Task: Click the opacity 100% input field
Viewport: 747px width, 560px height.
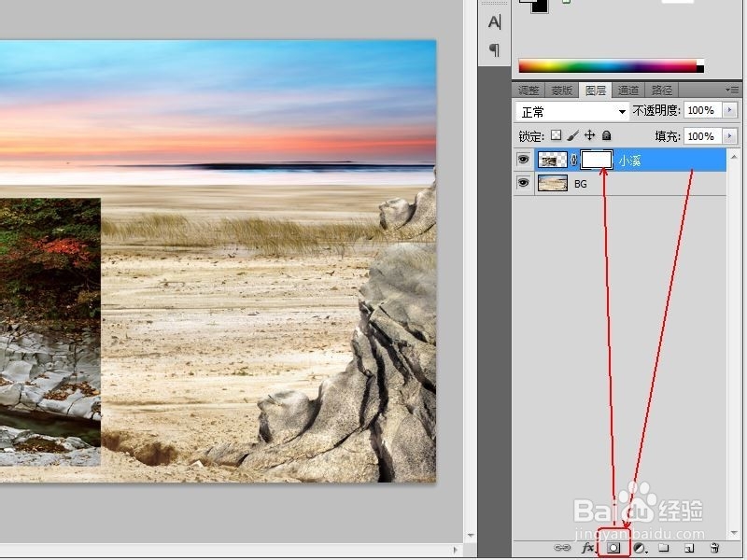Action: pos(703,110)
